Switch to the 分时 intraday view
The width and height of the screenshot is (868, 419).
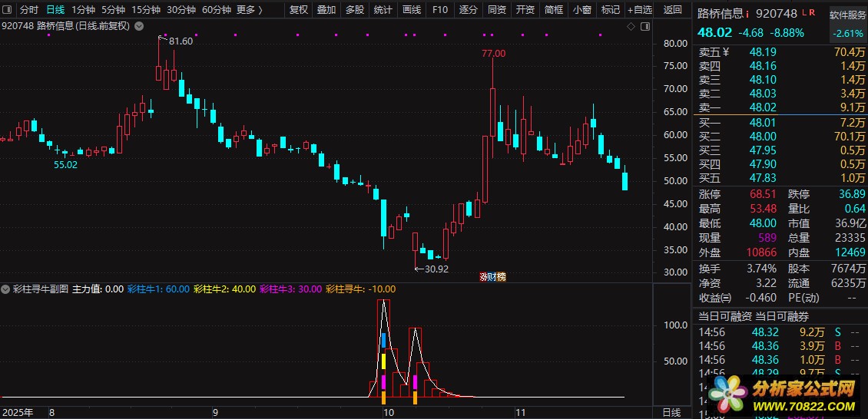[x=28, y=10]
